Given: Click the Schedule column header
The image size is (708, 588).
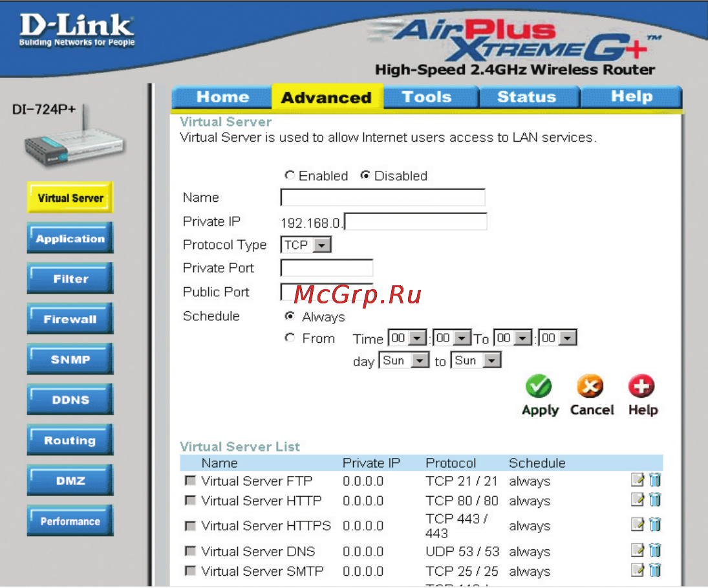Looking at the screenshot, I should pos(537,463).
